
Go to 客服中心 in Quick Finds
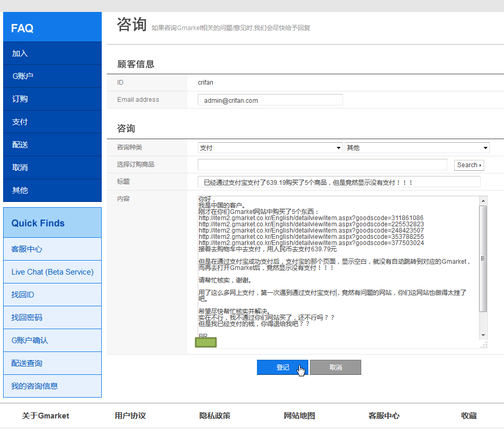(52, 249)
